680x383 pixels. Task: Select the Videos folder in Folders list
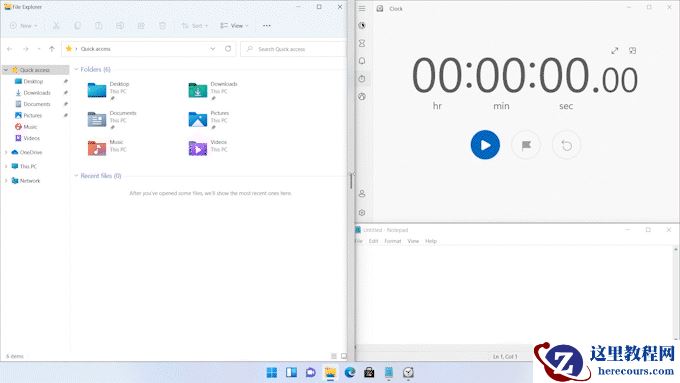(209, 147)
